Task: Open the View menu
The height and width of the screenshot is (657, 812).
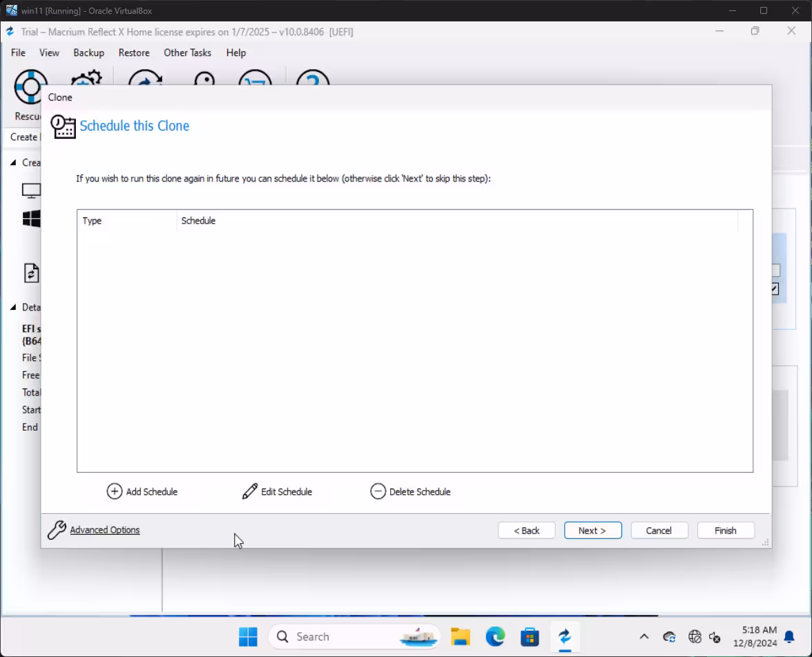Action: pyautogui.click(x=49, y=53)
